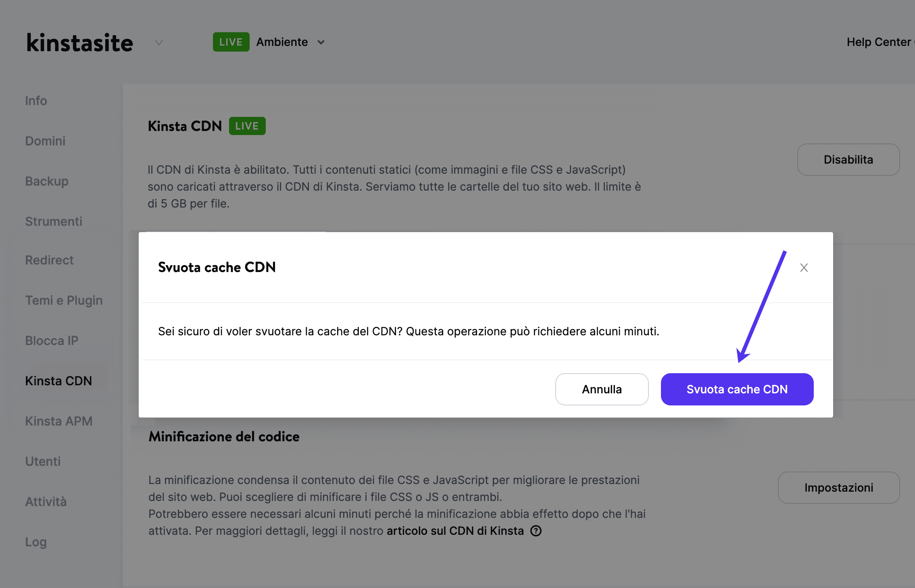Screen dimensions: 915x588
Task: Open the kinstasite site selector dropdown
Action: pos(158,42)
